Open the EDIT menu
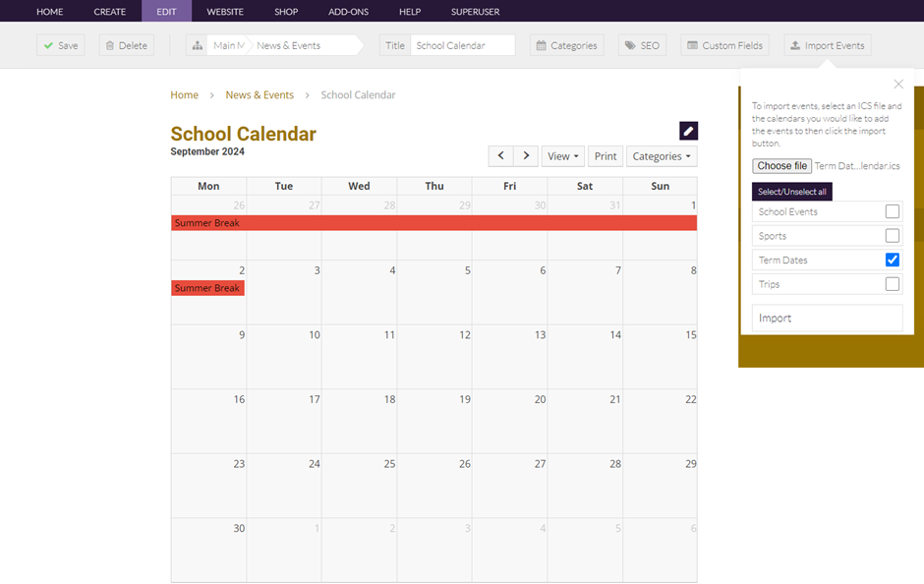The width and height of the screenshot is (924, 584). tap(166, 11)
